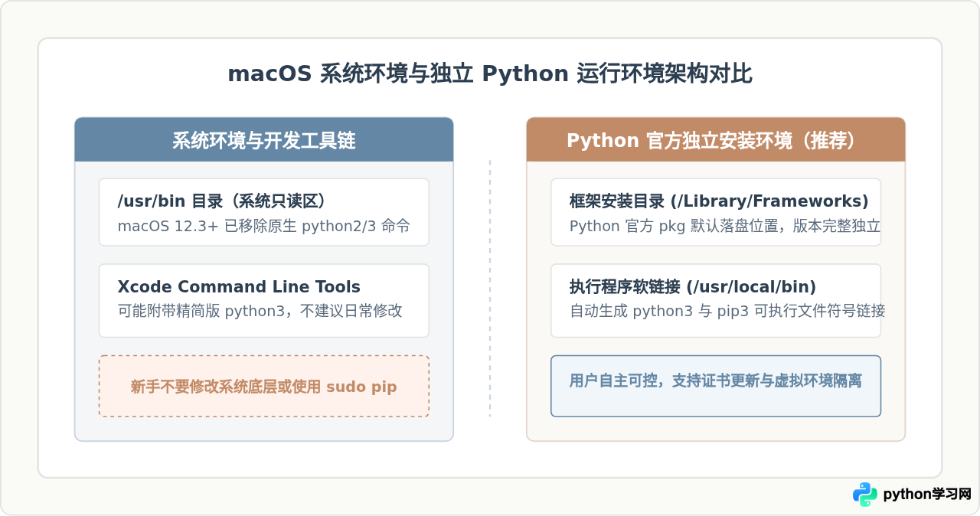Click the 'Xcode Command Line Tools' heading
The width and height of the screenshot is (980, 516).
coord(239,287)
